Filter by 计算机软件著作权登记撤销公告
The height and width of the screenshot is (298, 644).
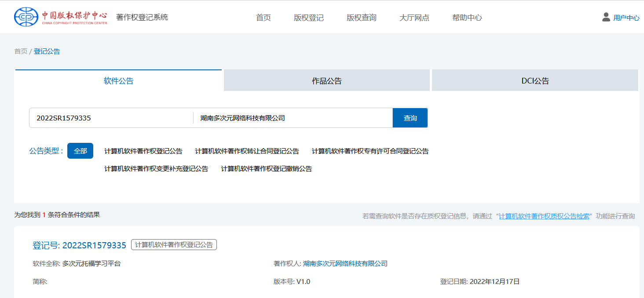pos(267,169)
